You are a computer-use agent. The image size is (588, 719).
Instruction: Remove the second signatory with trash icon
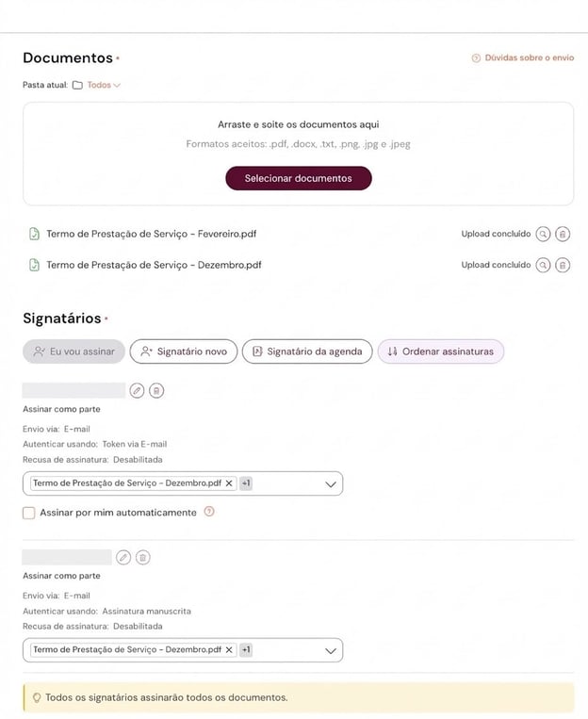click(142, 557)
